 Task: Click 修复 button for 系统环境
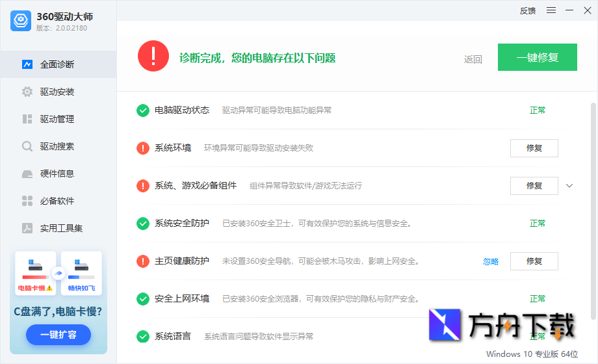(534, 148)
